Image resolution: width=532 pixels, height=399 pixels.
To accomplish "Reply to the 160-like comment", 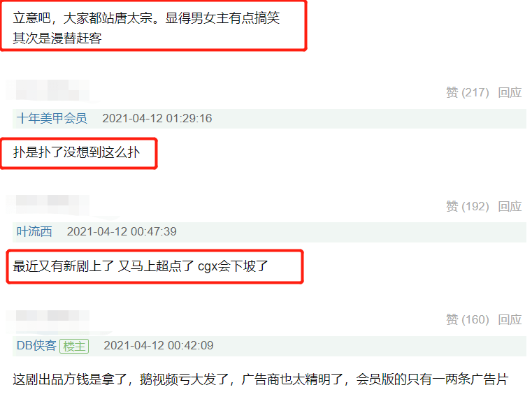I will coord(510,319).
